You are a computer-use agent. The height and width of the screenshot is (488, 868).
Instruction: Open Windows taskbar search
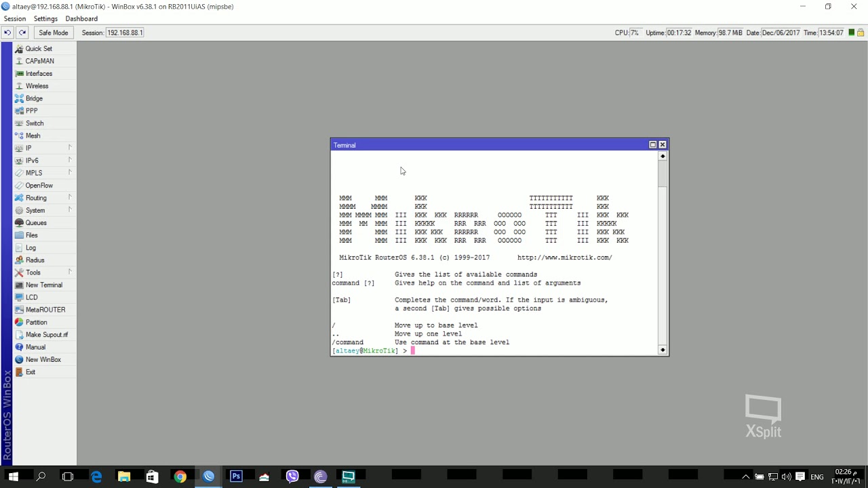tap(41, 476)
